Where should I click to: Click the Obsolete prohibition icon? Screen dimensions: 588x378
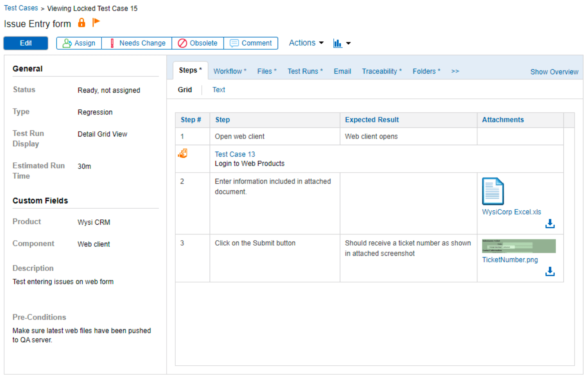(x=182, y=43)
